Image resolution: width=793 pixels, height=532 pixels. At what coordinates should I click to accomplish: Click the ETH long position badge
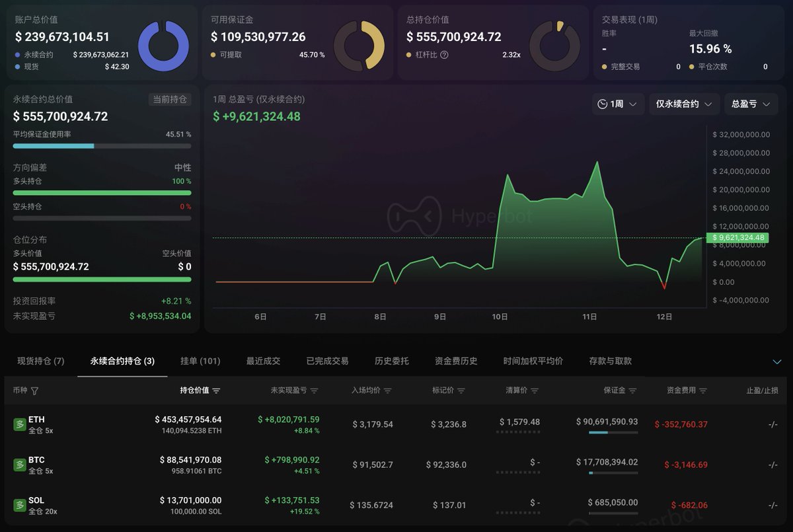[20, 424]
